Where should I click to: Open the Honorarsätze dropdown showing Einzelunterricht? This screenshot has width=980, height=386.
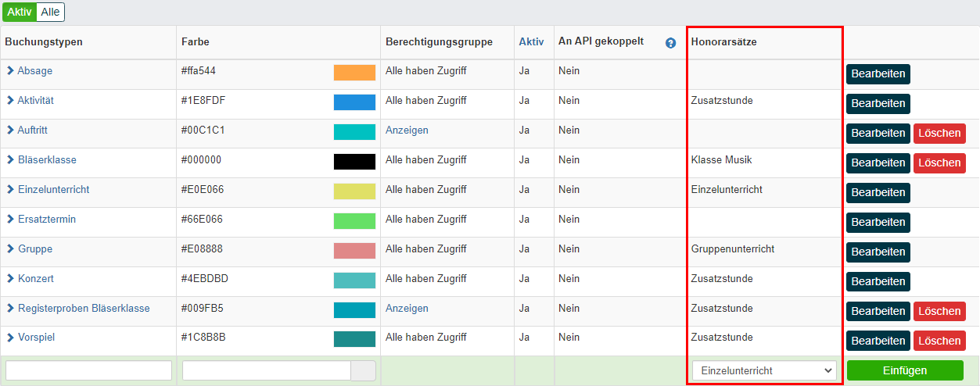pyautogui.click(x=764, y=370)
